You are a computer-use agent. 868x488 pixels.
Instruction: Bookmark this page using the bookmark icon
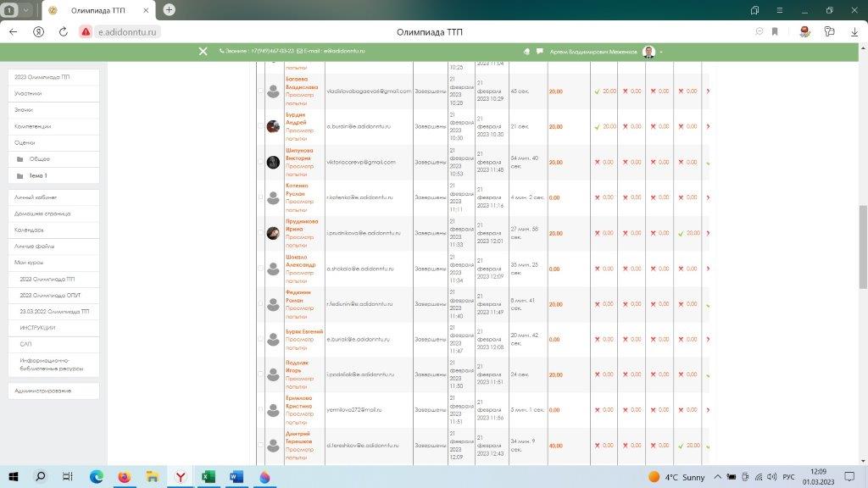[775, 32]
